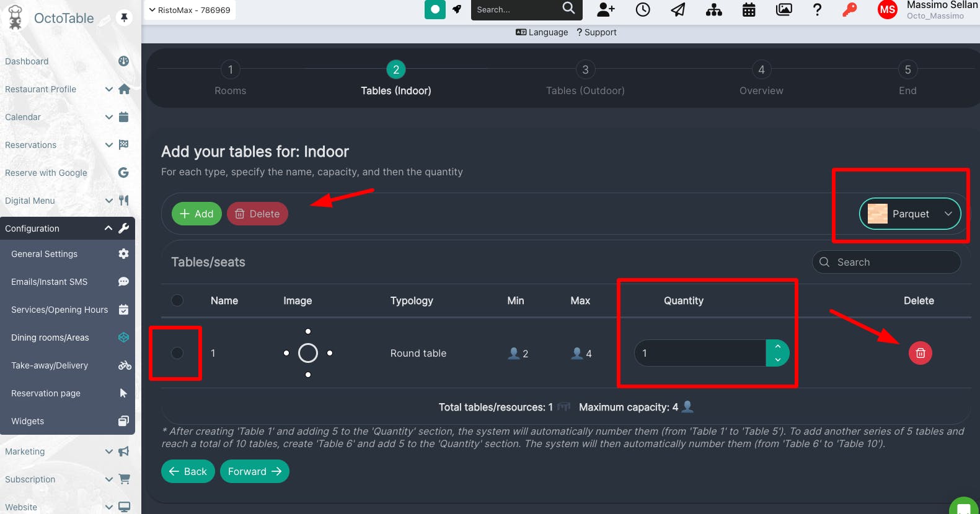Image resolution: width=980 pixels, height=514 pixels.
Task: Expand the Digital Menu section
Action: [67, 201]
